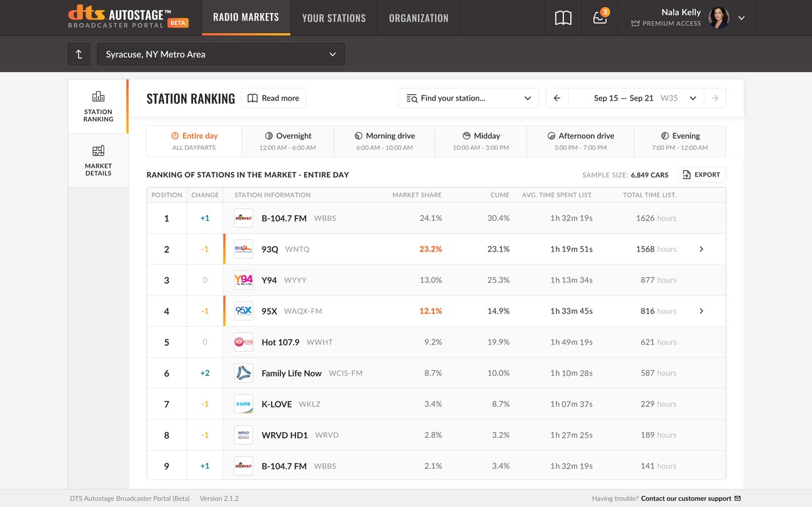Select the Morning drive daypart
Viewport: 812px width, 507px height.
coord(384,141)
